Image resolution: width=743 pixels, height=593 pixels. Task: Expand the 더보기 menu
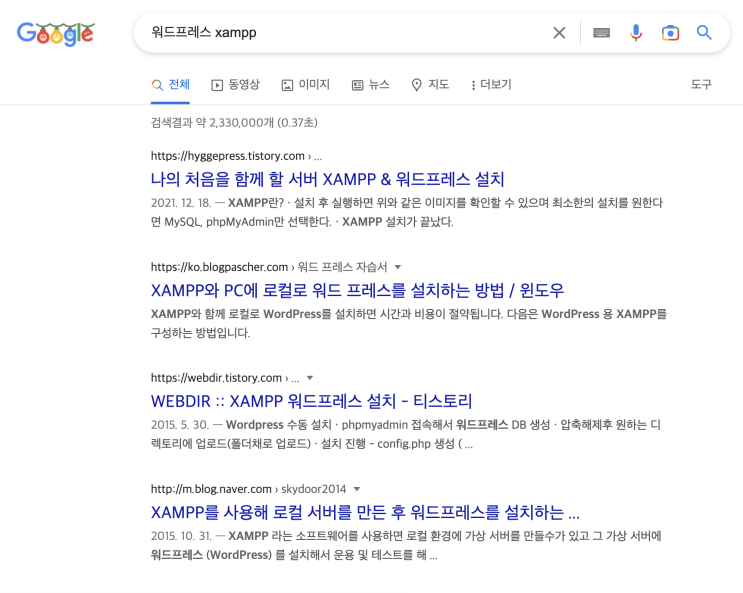click(x=491, y=85)
